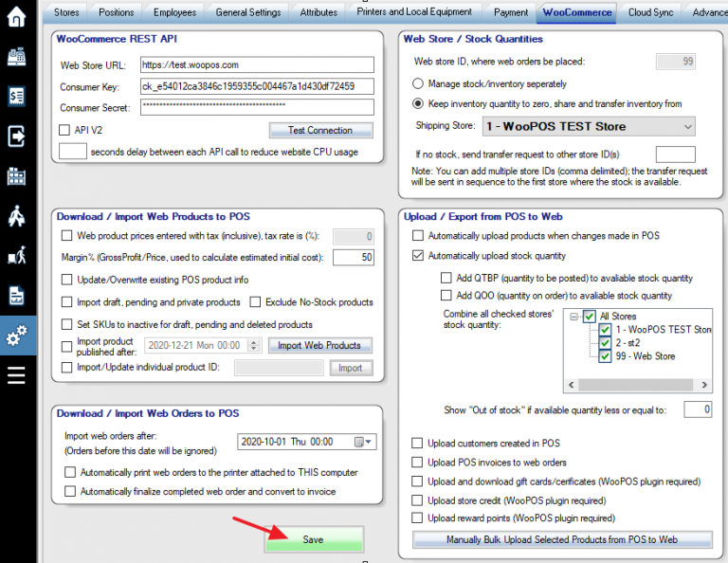728x563 pixels.
Task: Open the supplier hand-truck icon
Action: click(16, 256)
